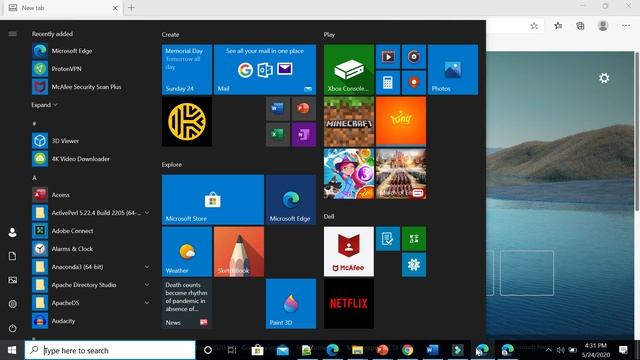Image resolution: width=640 pixels, height=360 pixels.
Task: Open the Weather tile
Action: [x=187, y=251]
